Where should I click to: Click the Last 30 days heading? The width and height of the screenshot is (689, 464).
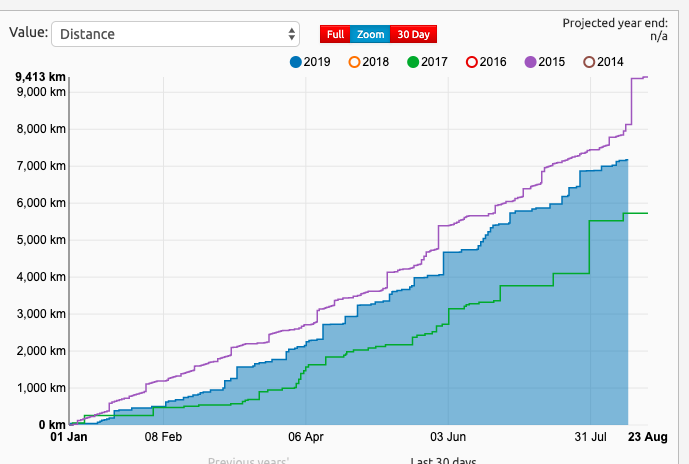tap(443, 461)
